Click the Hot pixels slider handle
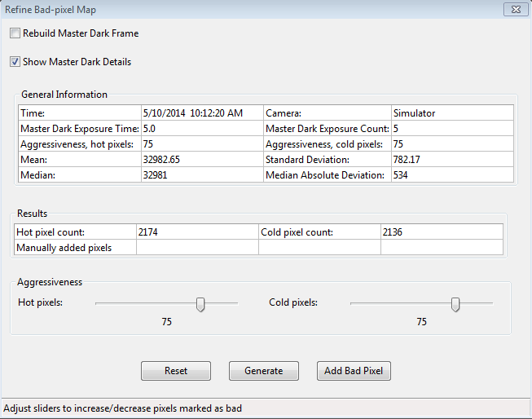 (200, 304)
